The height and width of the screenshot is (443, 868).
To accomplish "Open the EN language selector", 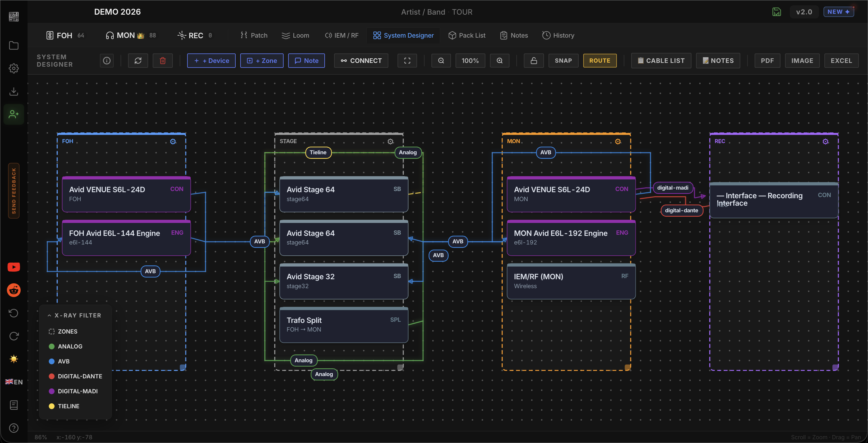I will coord(14,382).
